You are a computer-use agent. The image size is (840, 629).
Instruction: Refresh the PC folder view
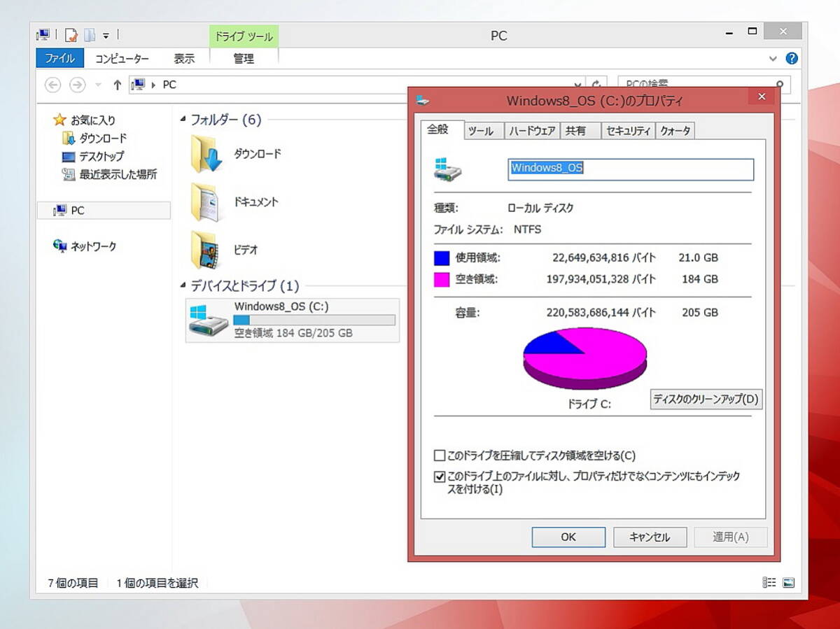(x=596, y=83)
